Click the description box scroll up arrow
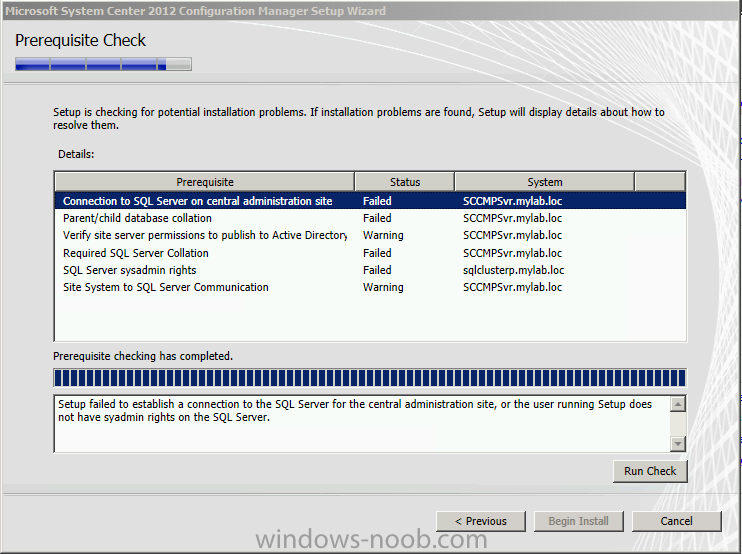The width and height of the screenshot is (742, 554). (678, 405)
